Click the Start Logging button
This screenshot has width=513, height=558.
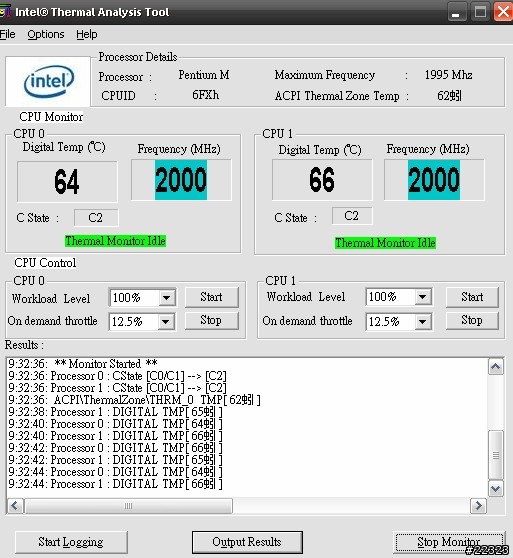point(71,542)
